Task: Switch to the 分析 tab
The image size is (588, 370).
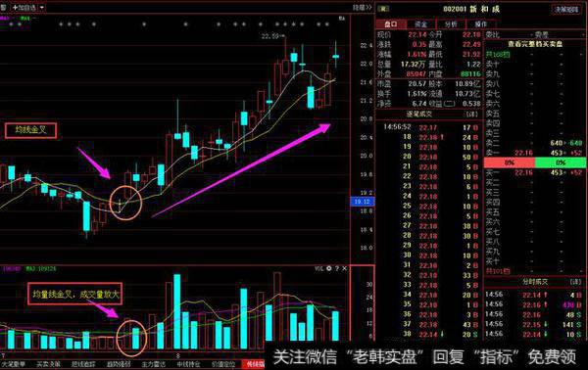Action: (x=451, y=24)
